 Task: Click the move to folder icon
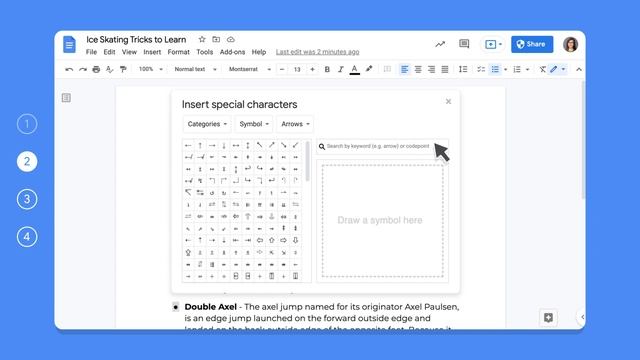(216, 39)
